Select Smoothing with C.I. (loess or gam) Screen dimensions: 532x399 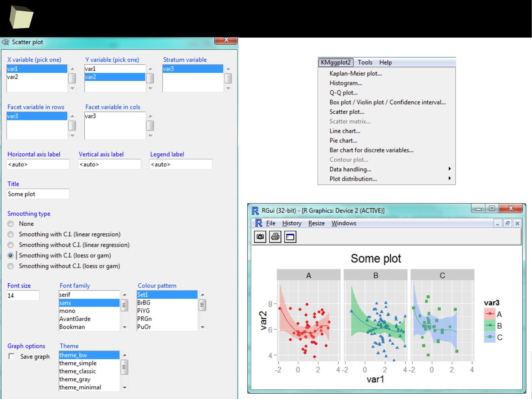pyautogui.click(x=11, y=255)
